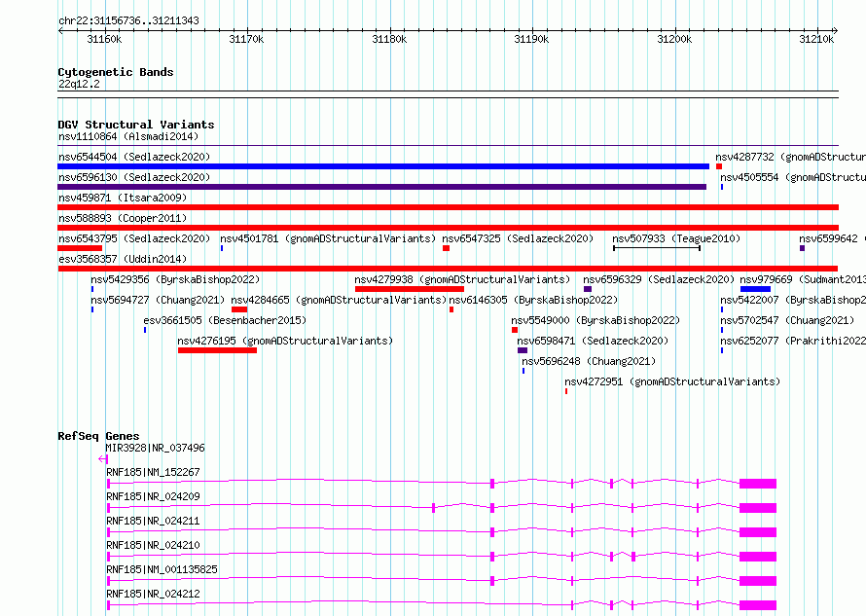Open nsv5702547 (Chuang2021) label

coord(787,320)
